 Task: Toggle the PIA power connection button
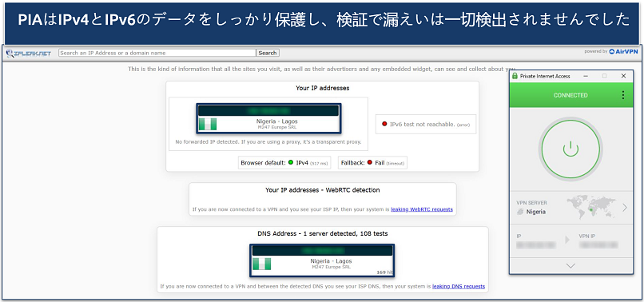(570, 149)
